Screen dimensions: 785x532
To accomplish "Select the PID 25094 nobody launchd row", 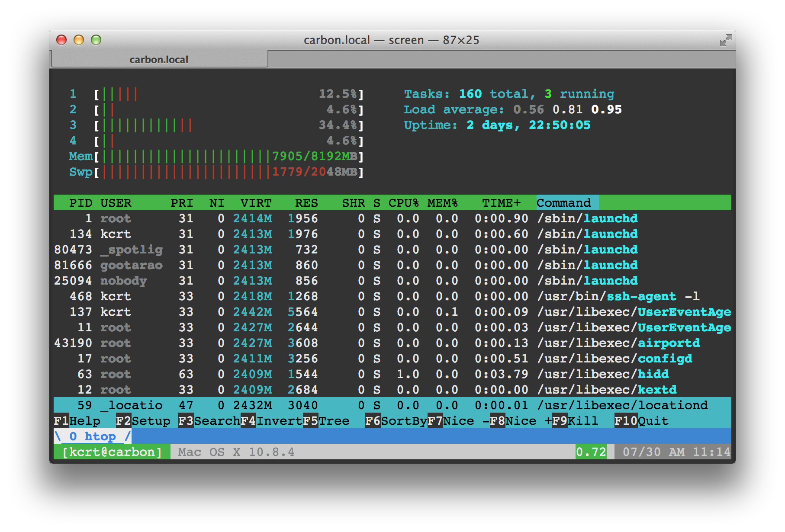I will (x=392, y=281).
